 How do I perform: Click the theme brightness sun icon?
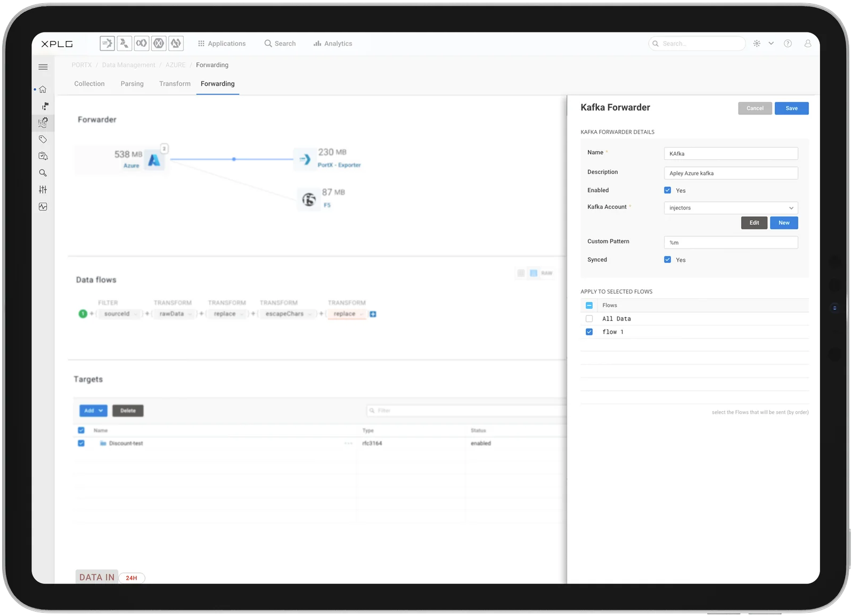[x=757, y=44]
